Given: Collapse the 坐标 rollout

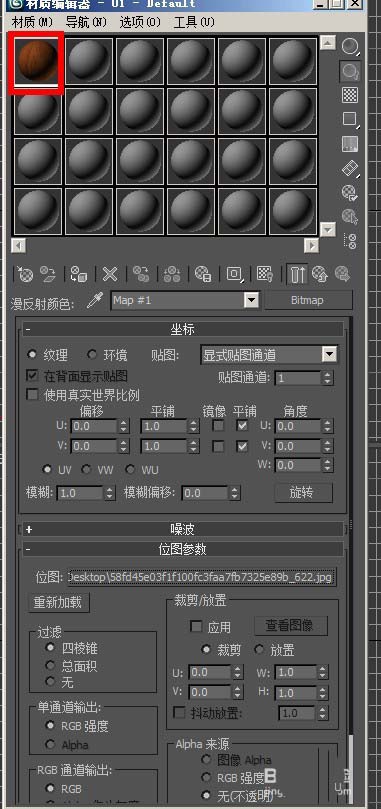Looking at the screenshot, I should coord(183,329).
